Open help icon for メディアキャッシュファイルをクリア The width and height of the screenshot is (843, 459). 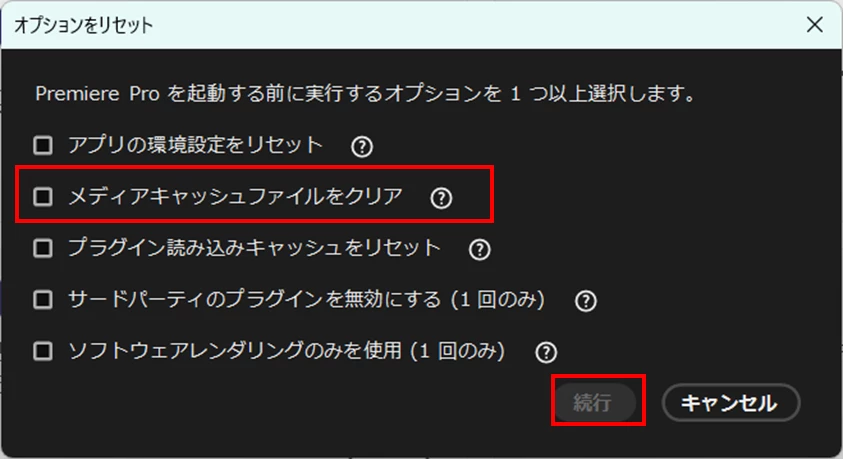coord(441,198)
